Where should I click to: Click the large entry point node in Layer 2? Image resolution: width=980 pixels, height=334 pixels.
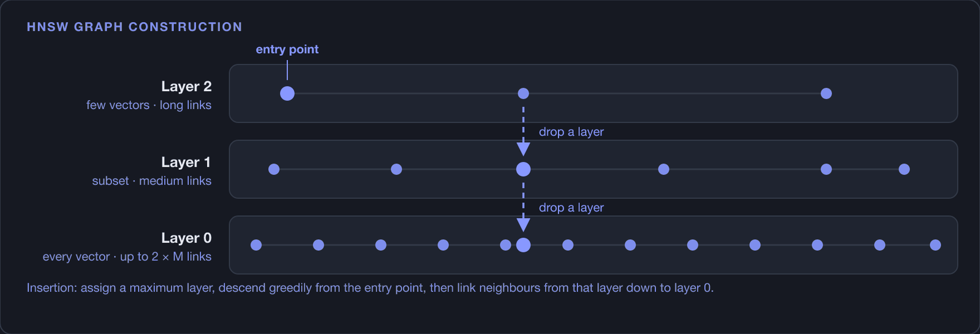tap(287, 93)
